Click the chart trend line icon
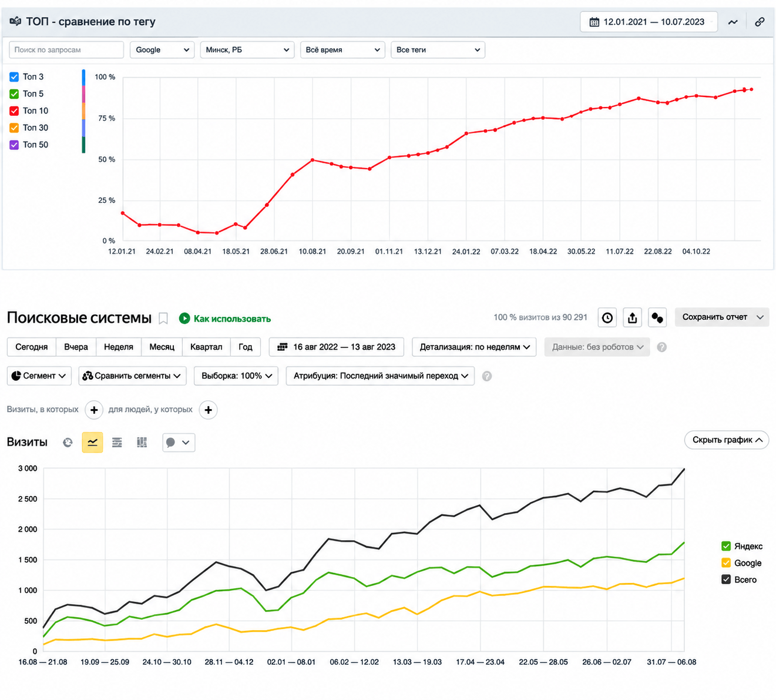776x700 pixels. click(x=733, y=22)
